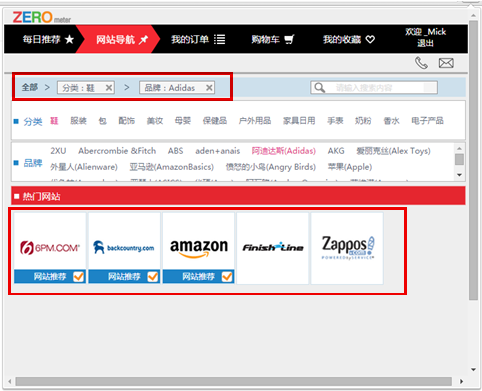482x391 pixels.
Task: Toggle 网站推荐 checkbox under 6PM.COM
Action: click(x=78, y=276)
